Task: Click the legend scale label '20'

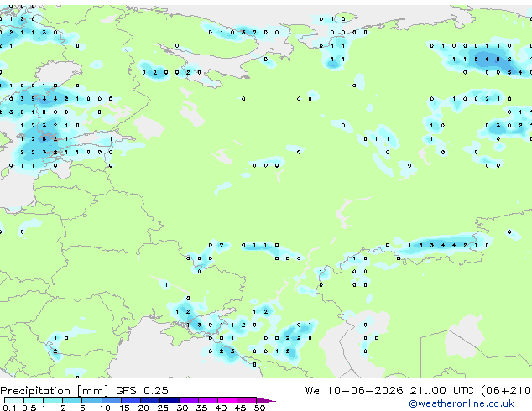Action: click(x=143, y=408)
